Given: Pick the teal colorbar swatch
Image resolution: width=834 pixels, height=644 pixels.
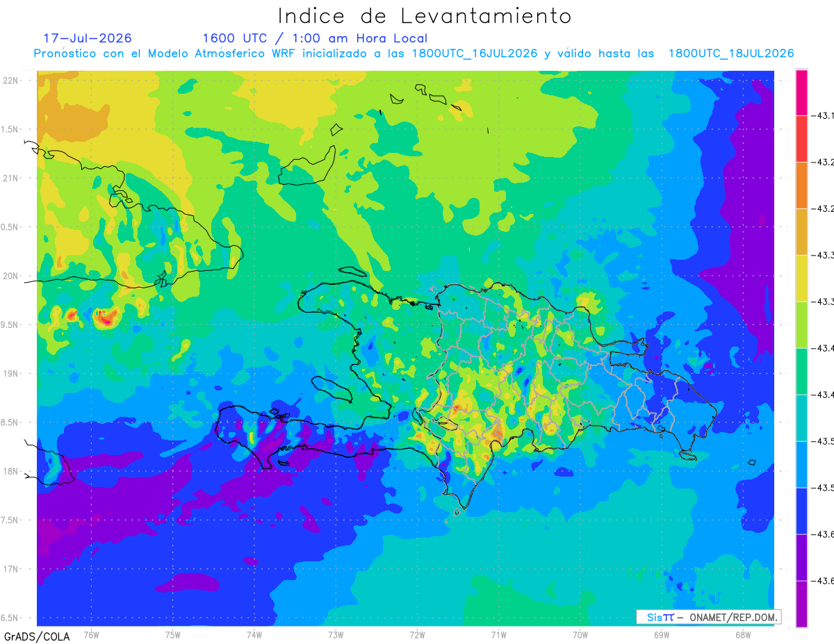Looking at the screenshot, I should pyautogui.click(x=801, y=418).
